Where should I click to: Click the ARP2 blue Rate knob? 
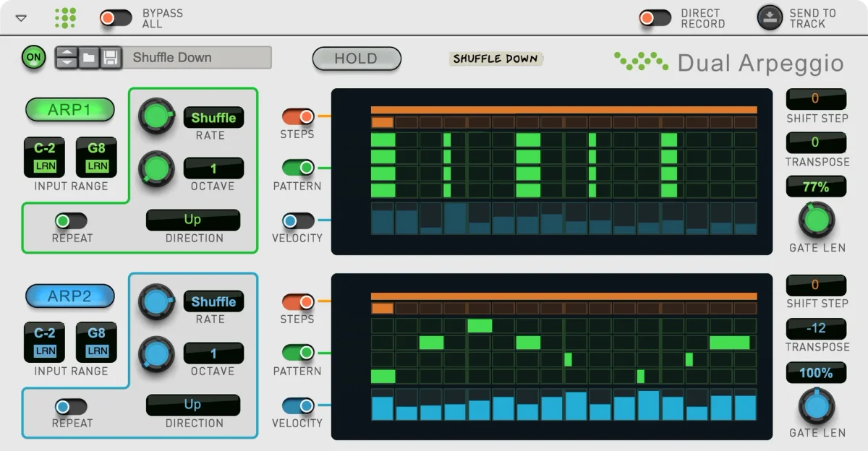click(156, 301)
